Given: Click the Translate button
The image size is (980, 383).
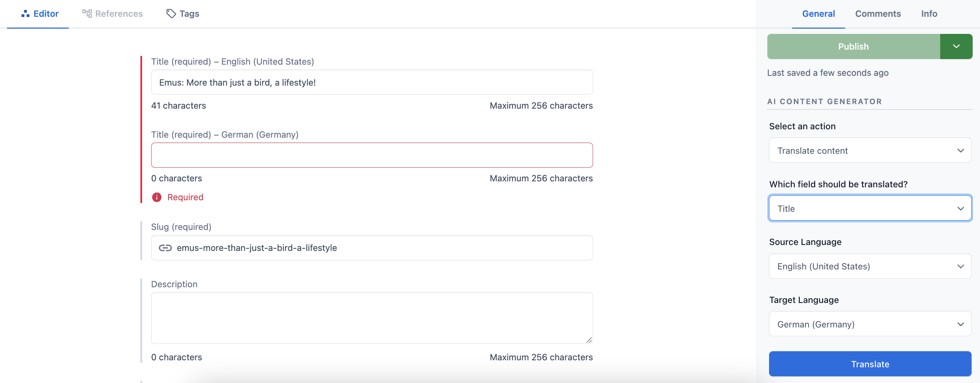Looking at the screenshot, I should point(870,363).
